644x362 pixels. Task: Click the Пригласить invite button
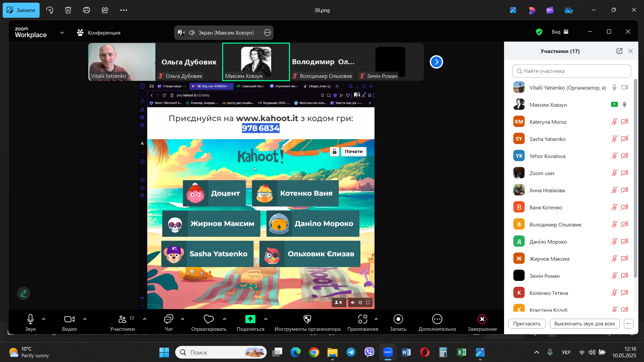[x=527, y=323]
